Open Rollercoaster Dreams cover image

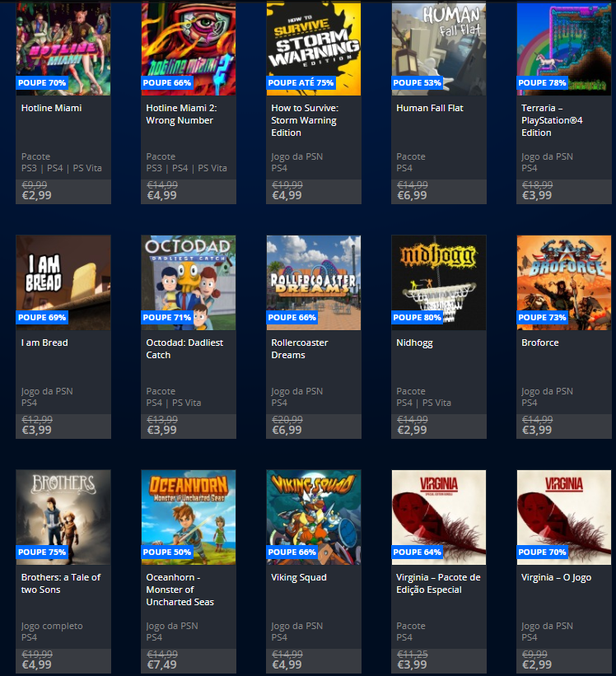314,282
